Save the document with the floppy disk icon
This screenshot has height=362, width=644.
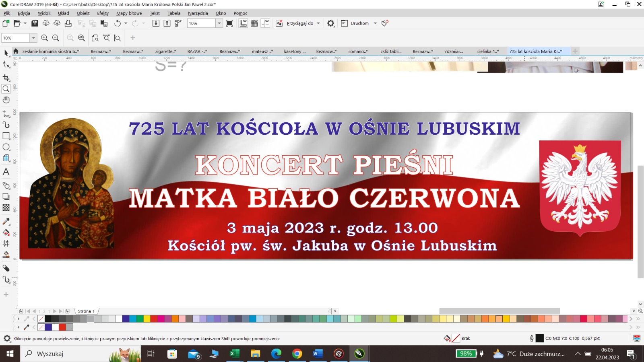click(x=35, y=23)
